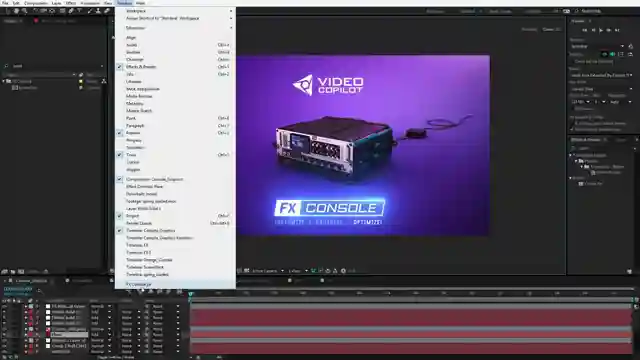Uncheck Project in the Window menu

point(175,216)
